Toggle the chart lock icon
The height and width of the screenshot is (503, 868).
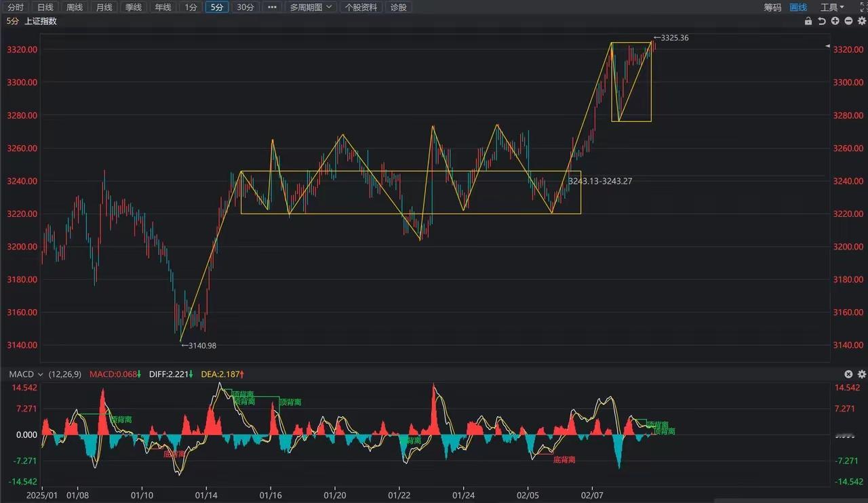pos(808,21)
